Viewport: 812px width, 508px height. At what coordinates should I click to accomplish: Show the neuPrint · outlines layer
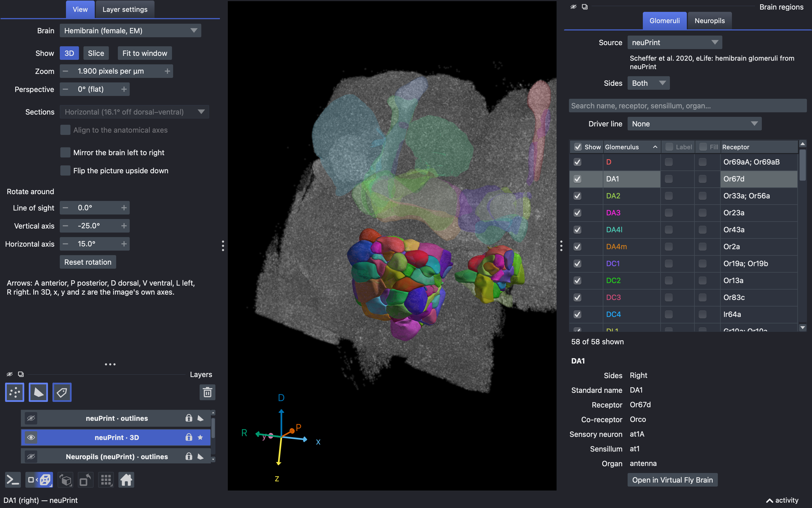(31, 418)
